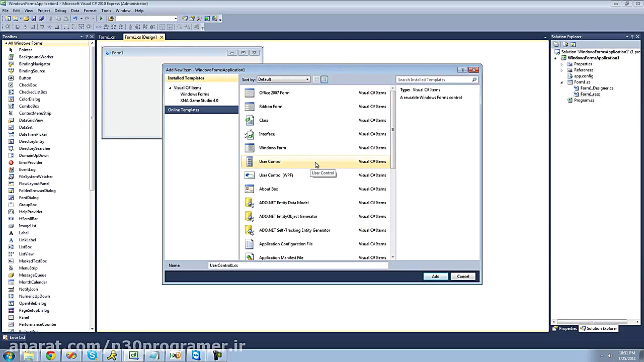Open the Project menu
This screenshot has height=362, width=644.
pyautogui.click(x=43, y=11)
